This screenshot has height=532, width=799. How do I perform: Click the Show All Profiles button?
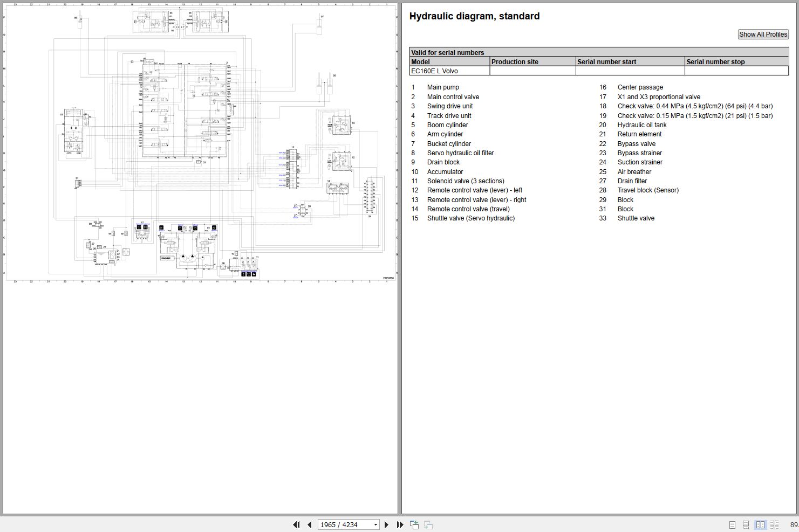point(763,34)
